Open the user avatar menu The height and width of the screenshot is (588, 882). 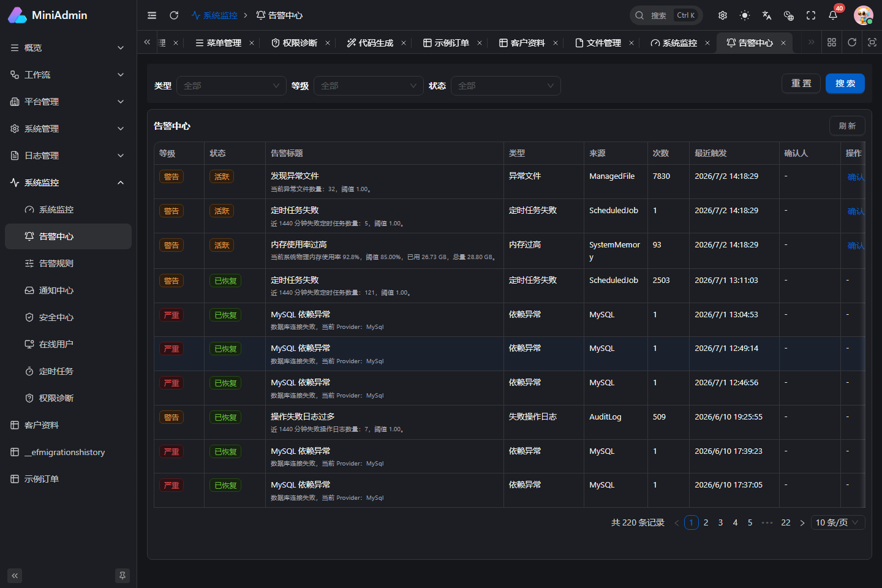coord(864,15)
